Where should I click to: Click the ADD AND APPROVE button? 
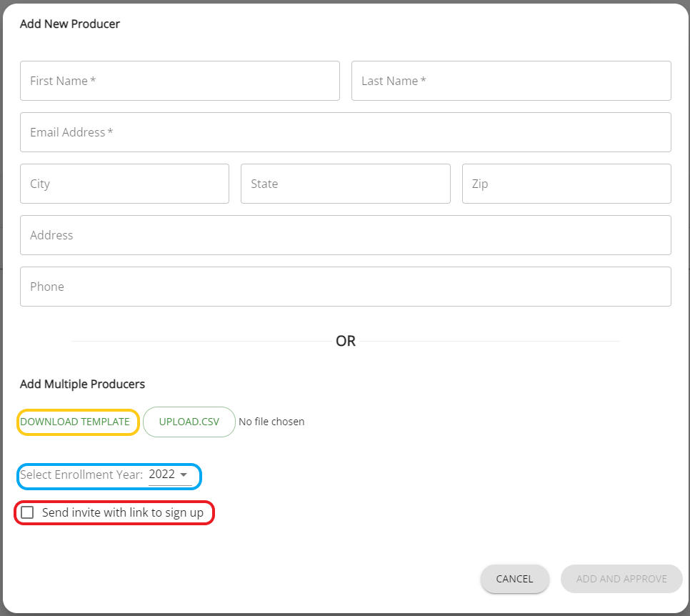621,579
